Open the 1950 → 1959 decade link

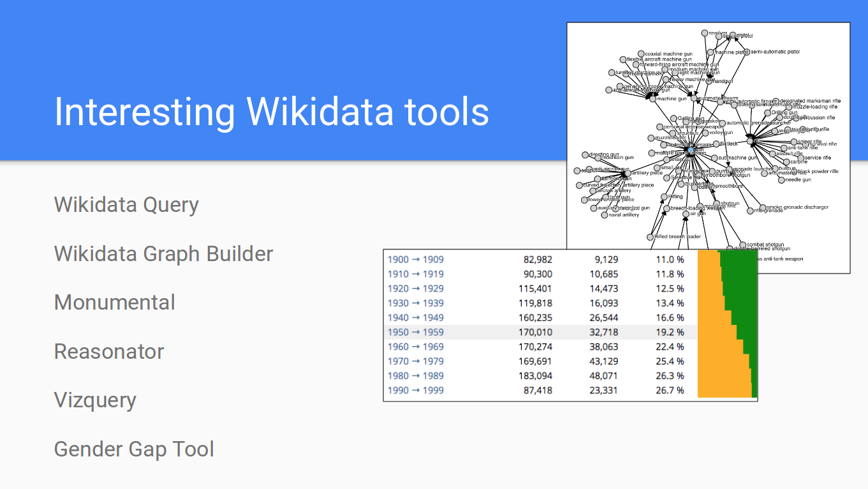click(x=416, y=332)
